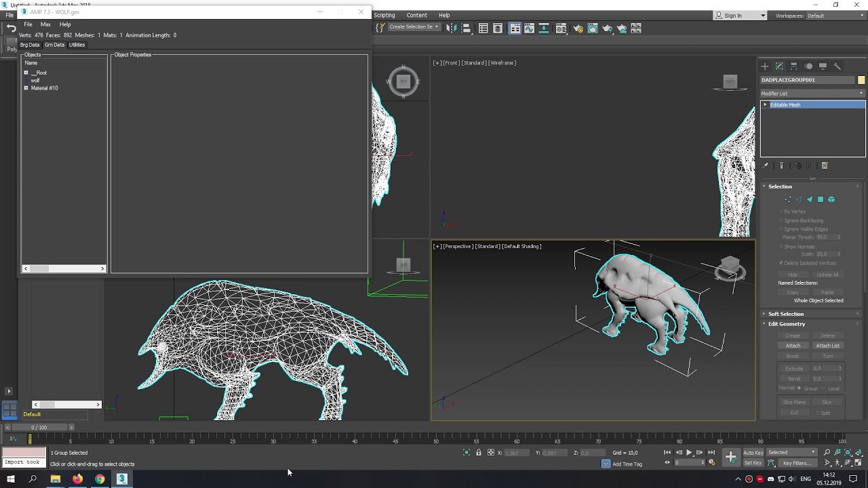Open the Layer Explorer icon
The image size is (868, 488).
click(498, 28)
